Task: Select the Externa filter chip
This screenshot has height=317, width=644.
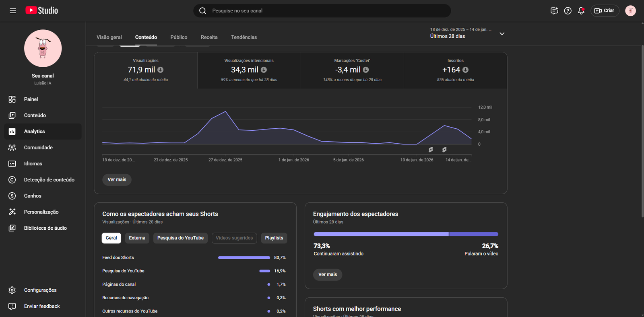Action: (x=137, y=238)
